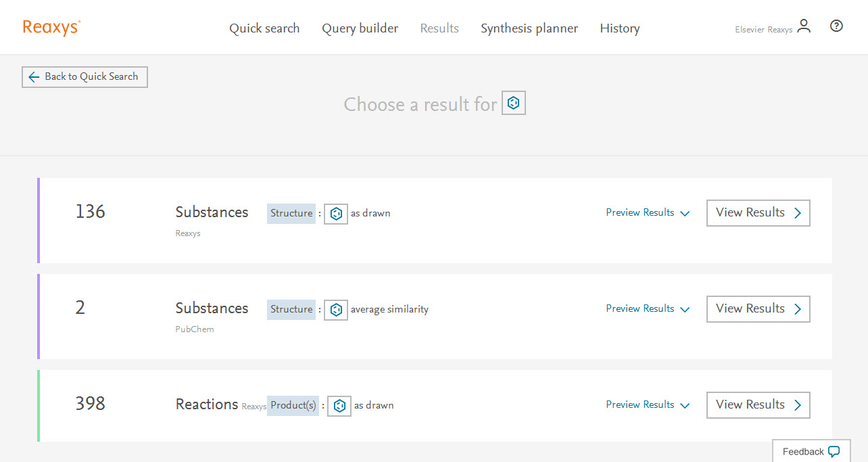Go to Quick search tab
The image size is (868, 462).
[264, 28]
